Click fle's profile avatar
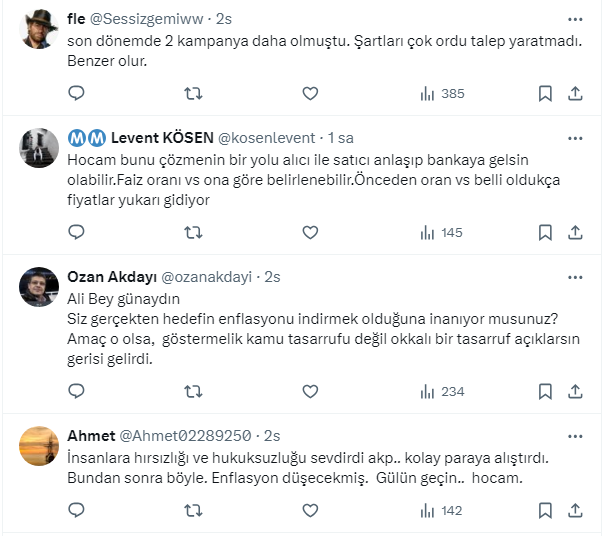The height and width of the screenshot is (536, 616). point(41,30)
